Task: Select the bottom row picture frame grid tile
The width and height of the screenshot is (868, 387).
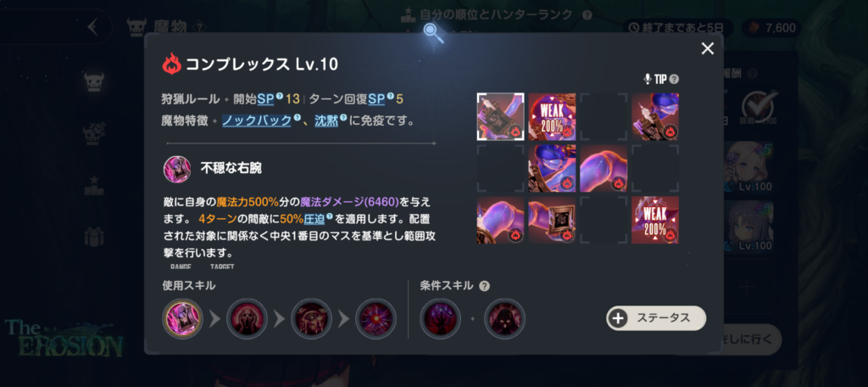Action: pos(552,220)
